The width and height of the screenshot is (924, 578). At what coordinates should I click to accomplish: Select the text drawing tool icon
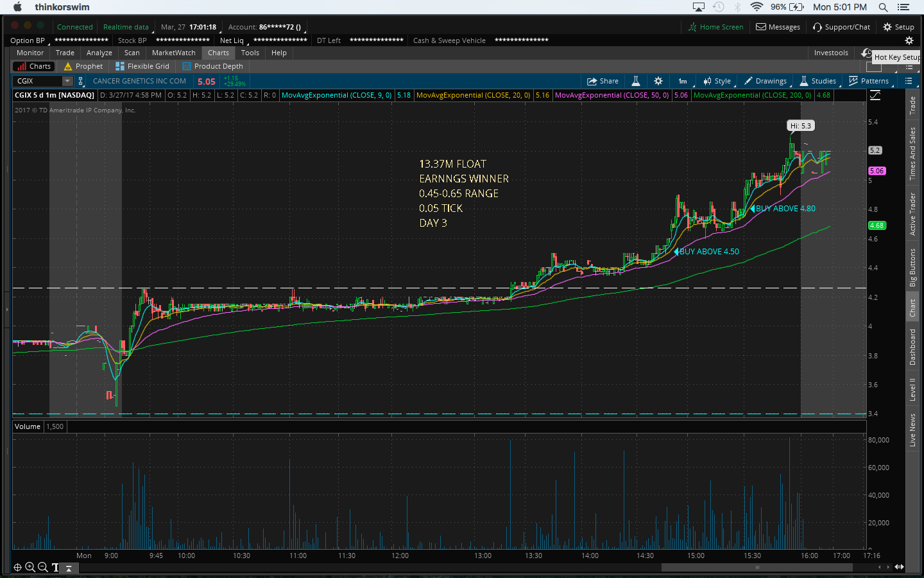coord(56,567)
